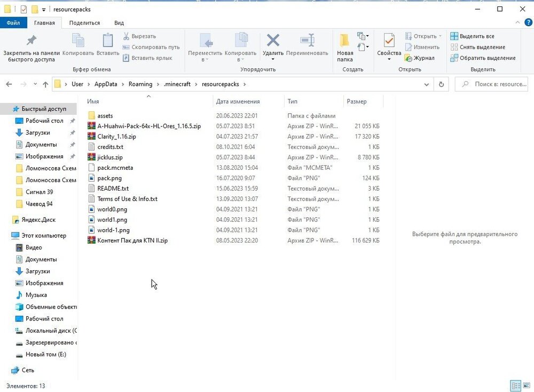Screen dimensions: 534x392
Task: Click Вырезать scissors command
Action: tap(139, 36)
